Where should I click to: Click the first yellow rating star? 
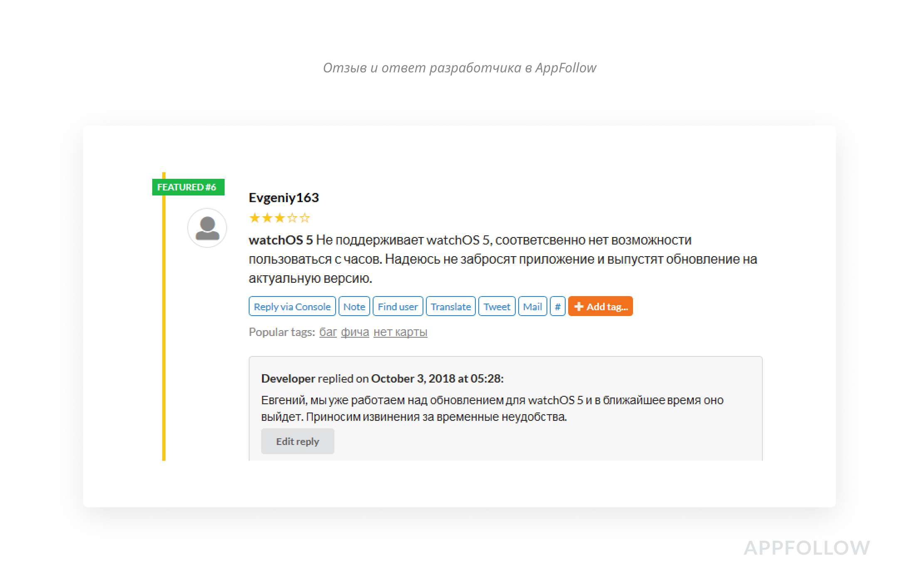click(x=254, y=218)
